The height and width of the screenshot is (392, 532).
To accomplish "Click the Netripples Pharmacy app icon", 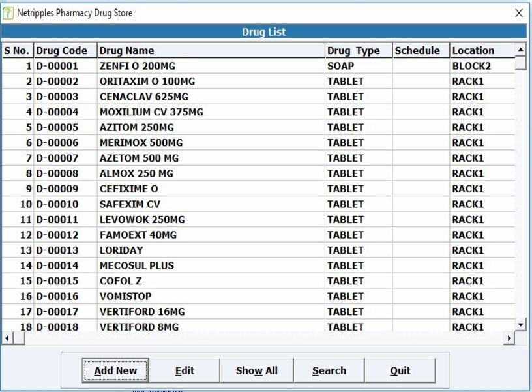I will 8,13.
